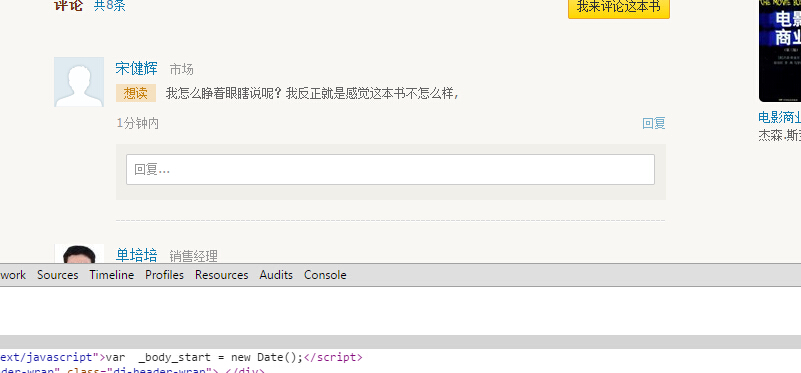The image size is (801, 373).
Task: Open the Profiles devtools tab
Action: click(164, 275)
